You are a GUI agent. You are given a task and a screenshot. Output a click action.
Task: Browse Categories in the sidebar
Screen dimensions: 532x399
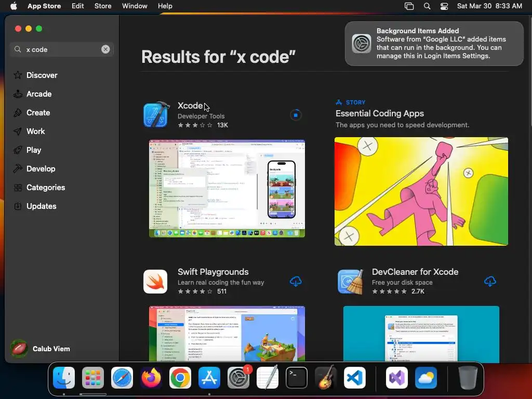tap(46, 187)
